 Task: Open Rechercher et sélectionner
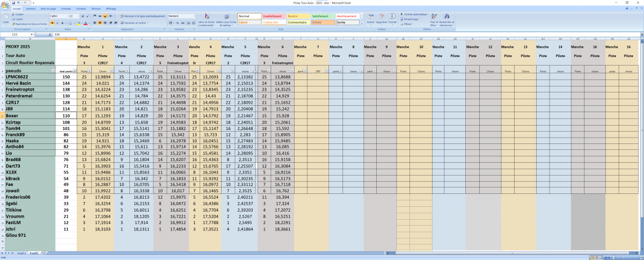coord(447,20)
